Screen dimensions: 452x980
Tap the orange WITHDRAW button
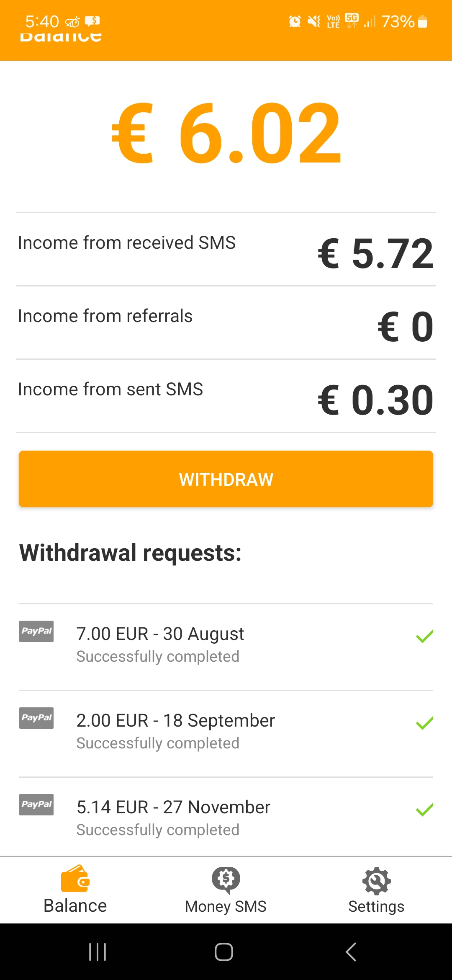click(x=226, y=479)
